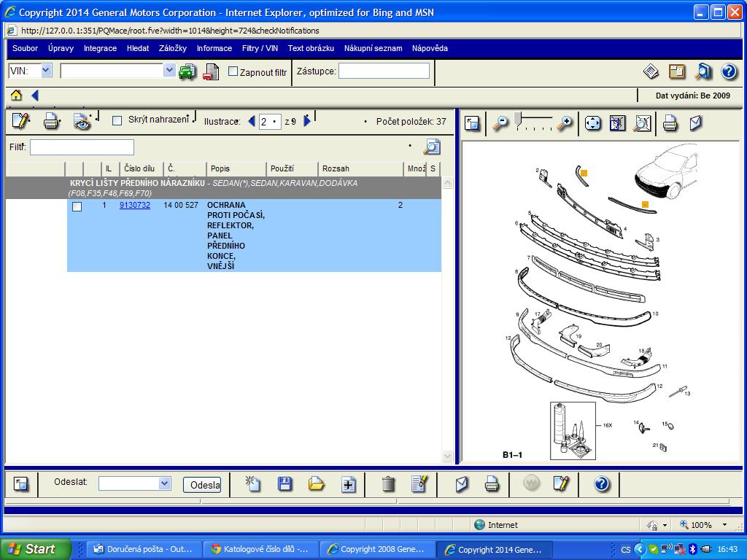Click the trash can delete icon
The width and height of the screenshot is (747, 560).
[x=388, y=484]
